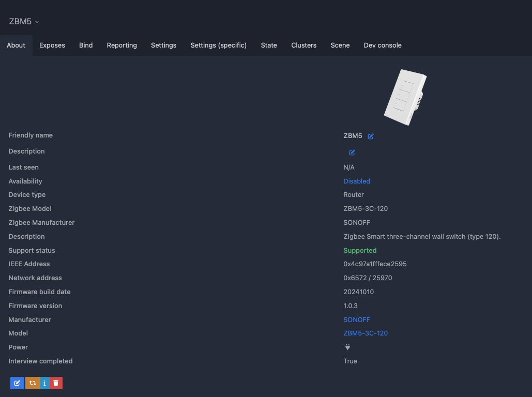Switch to the Scene tab
The height and width of the screenshot is (397, 532).
click(x=340, y=45)
